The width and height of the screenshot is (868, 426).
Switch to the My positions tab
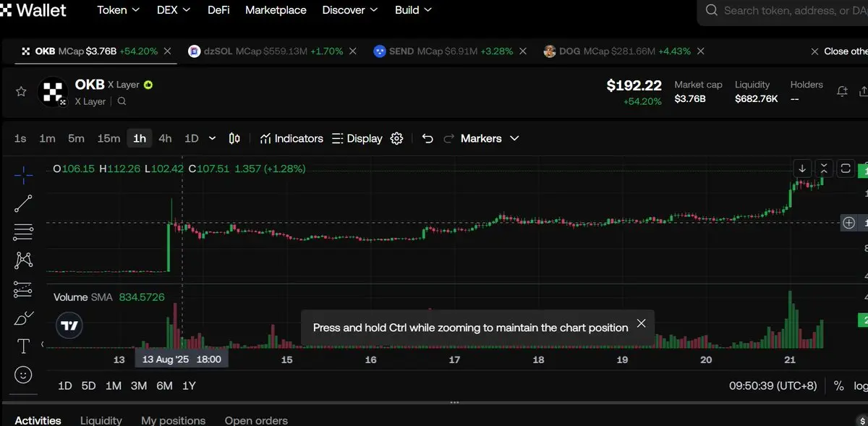(x=173, y=419)
